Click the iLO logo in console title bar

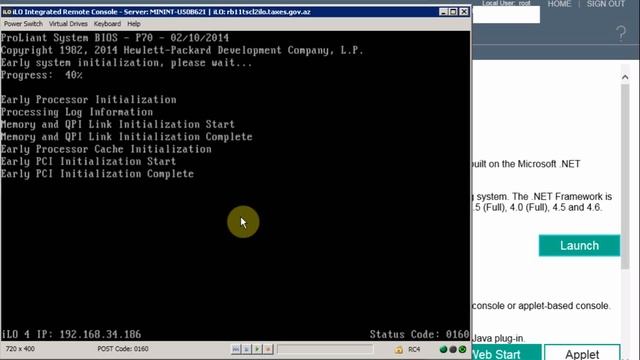click(x=7, y=12)
